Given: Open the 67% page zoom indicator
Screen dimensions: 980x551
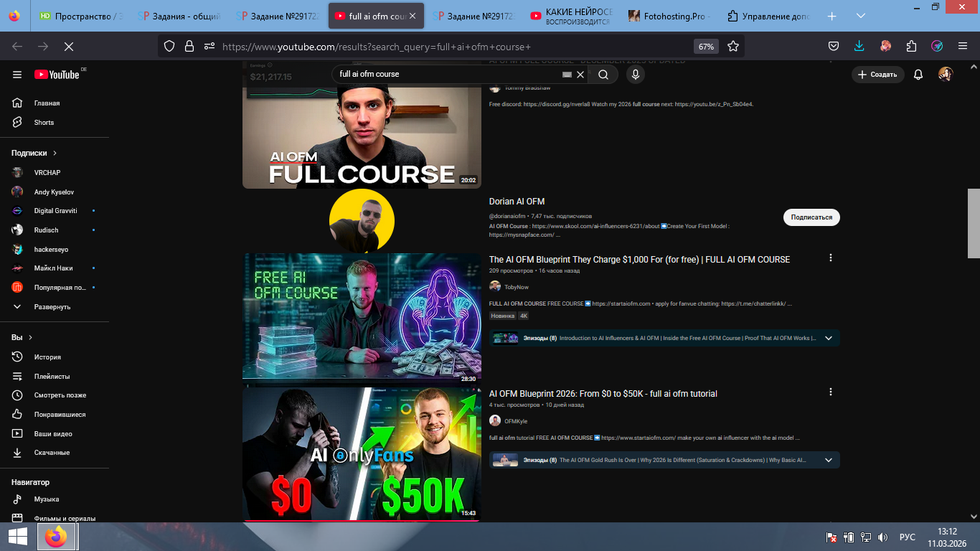Looking at the screenshot, I should point(706,47).
